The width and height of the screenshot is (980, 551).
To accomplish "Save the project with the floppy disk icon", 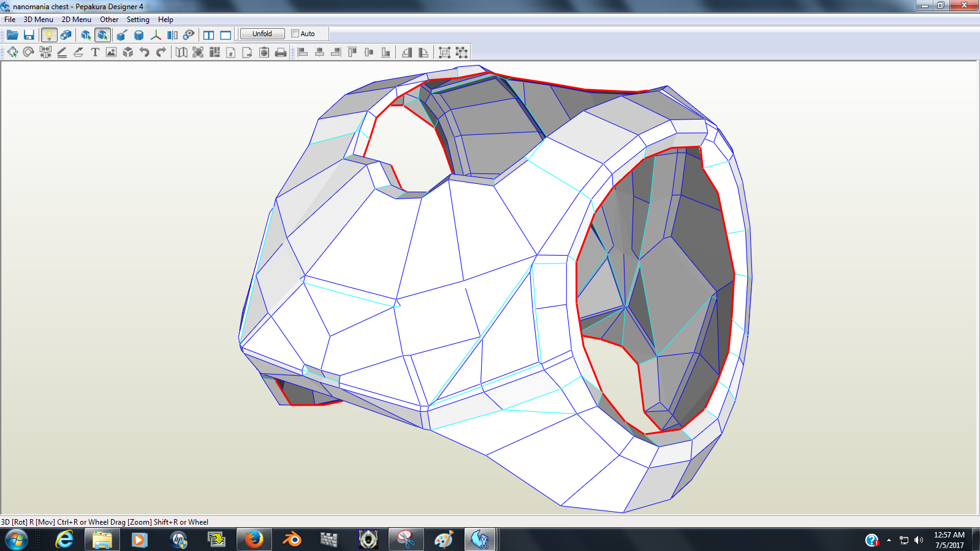I will click(29, 35).
